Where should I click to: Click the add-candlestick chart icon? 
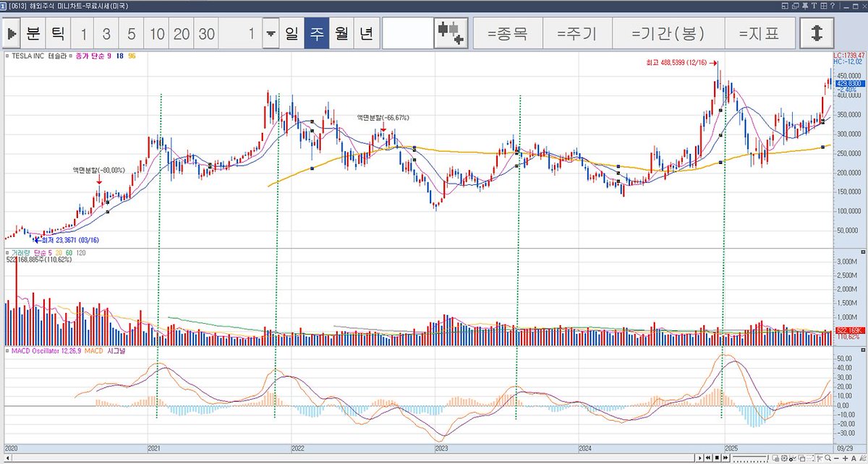[x=451, y=33]
